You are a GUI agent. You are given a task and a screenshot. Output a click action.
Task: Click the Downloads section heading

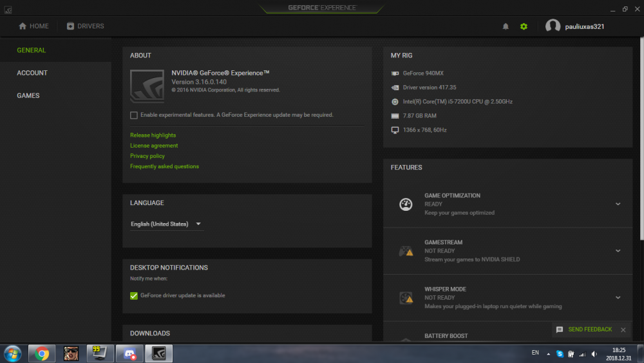coord(150,333)
